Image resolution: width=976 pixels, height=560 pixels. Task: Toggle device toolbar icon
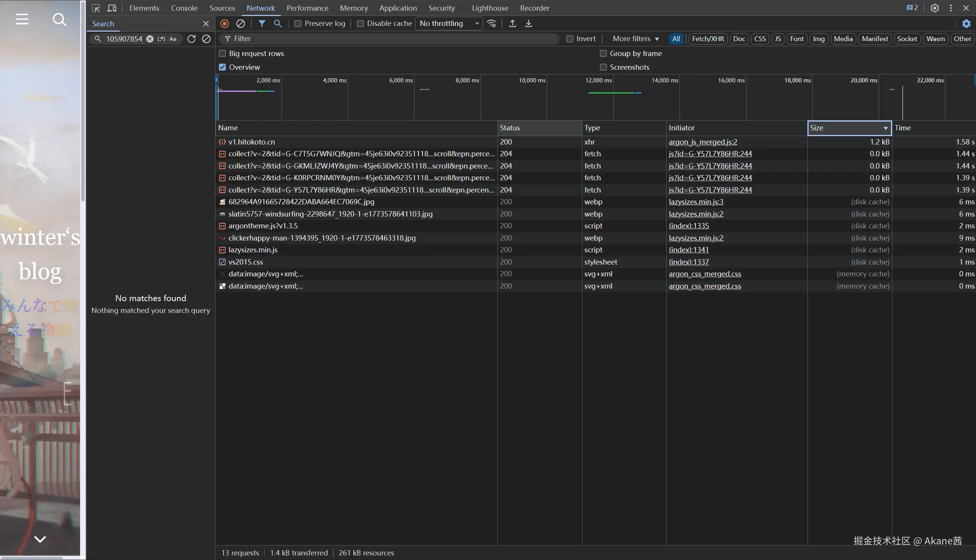coord(112,8)
